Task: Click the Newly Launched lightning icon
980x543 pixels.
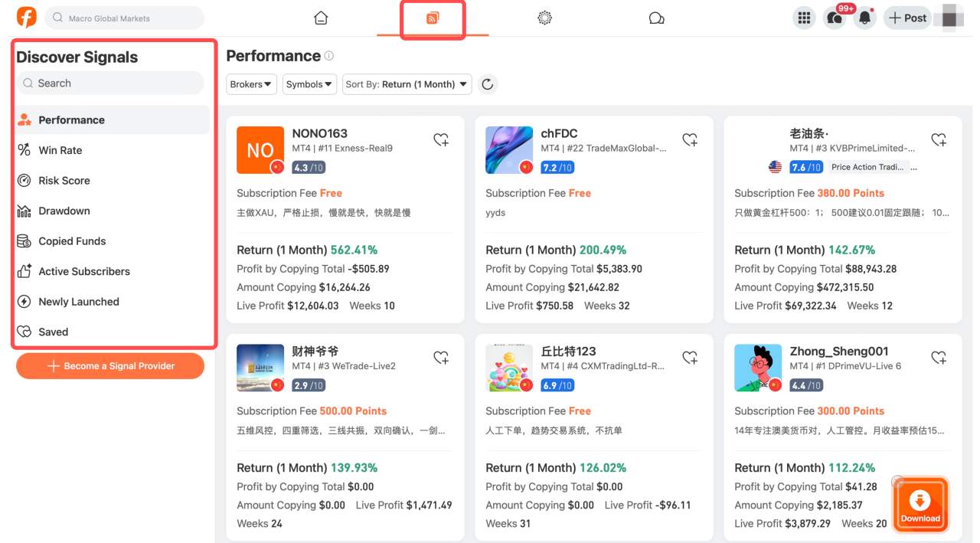Action: click(24, 302)
